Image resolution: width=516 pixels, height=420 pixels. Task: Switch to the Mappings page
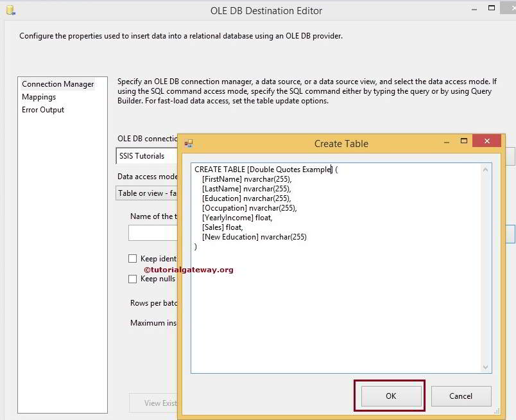(x=39, y=97)
